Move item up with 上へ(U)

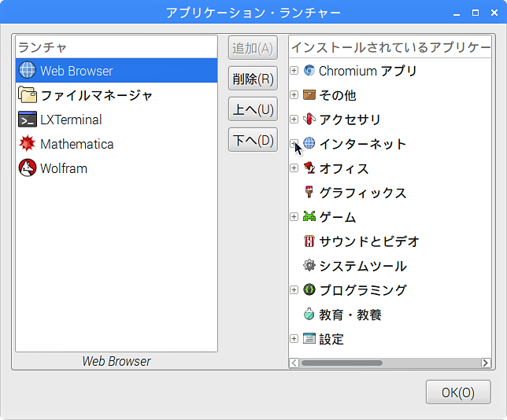coord(253,109)
